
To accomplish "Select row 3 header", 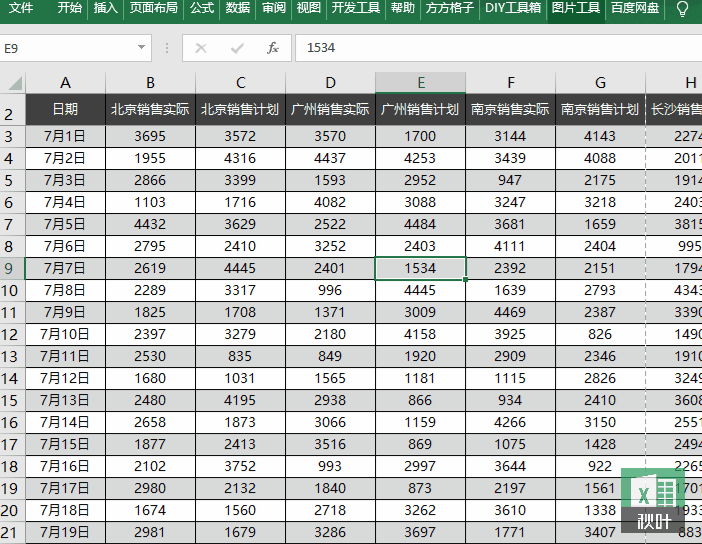I will (x=13, y=136).
